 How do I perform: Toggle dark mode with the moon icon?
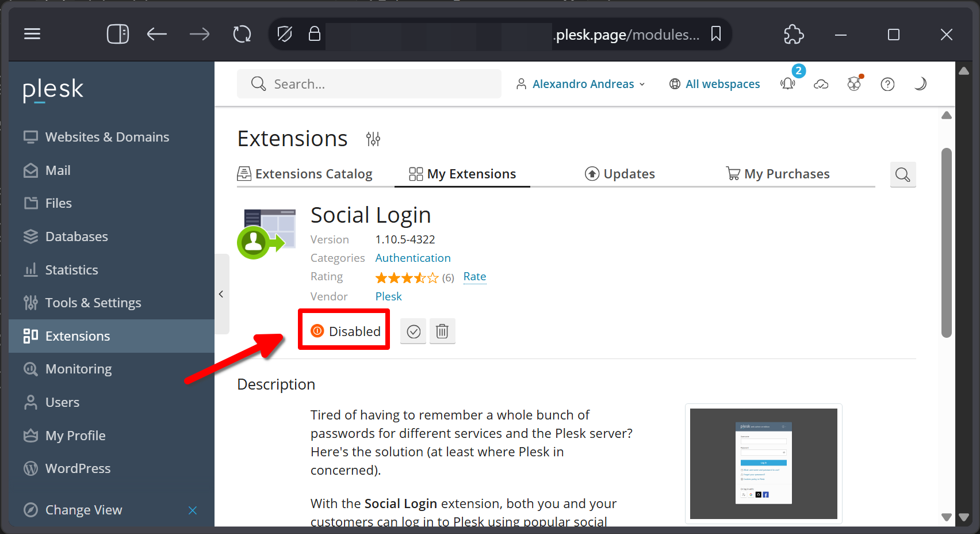[x=920, y=84]
